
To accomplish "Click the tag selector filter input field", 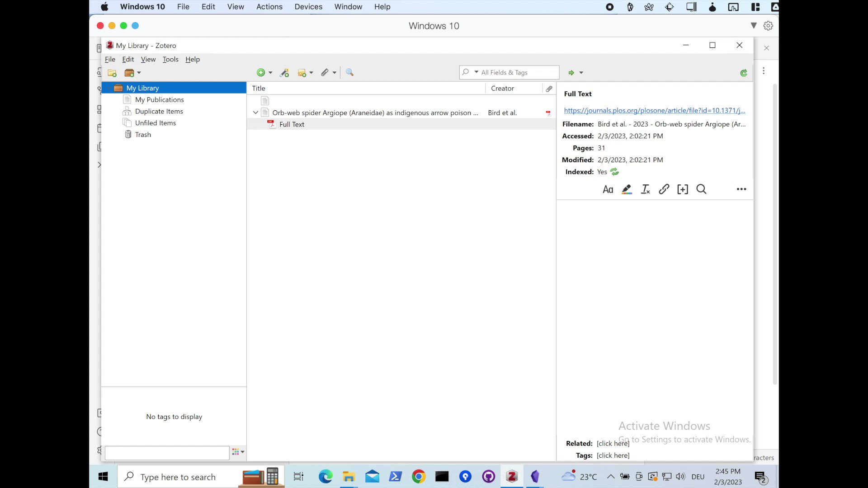I will click(x=166, y=453).
